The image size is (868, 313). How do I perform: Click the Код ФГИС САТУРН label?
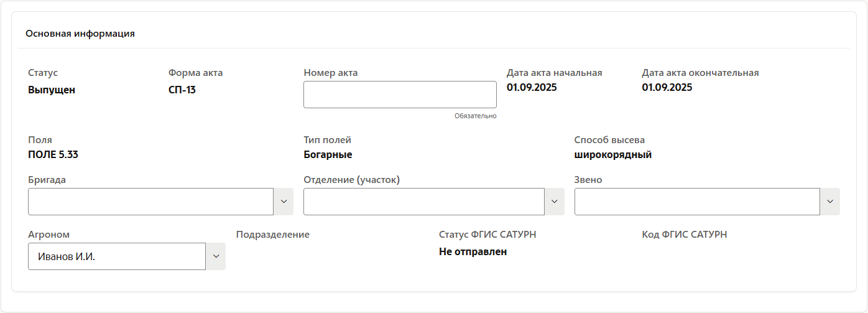click(x=684, y=235)
